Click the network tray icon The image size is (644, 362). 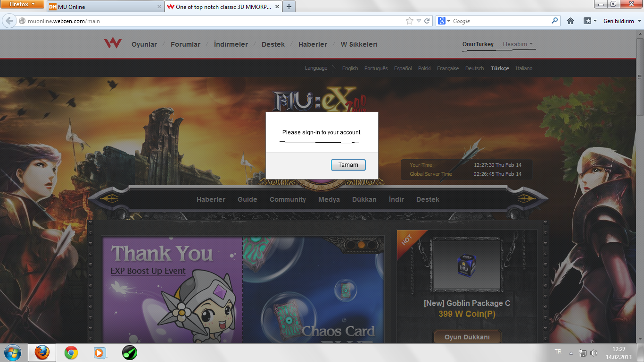tap(583, 353)
